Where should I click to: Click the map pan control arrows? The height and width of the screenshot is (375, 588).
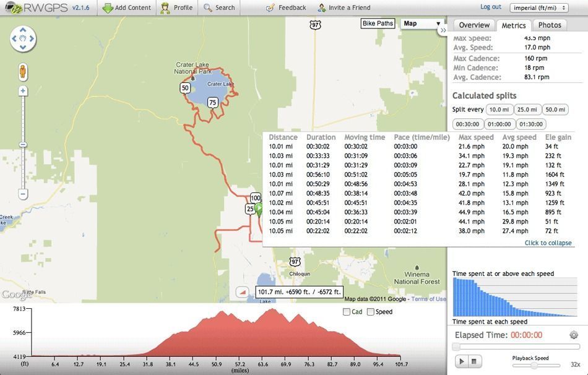pos(23,39)
